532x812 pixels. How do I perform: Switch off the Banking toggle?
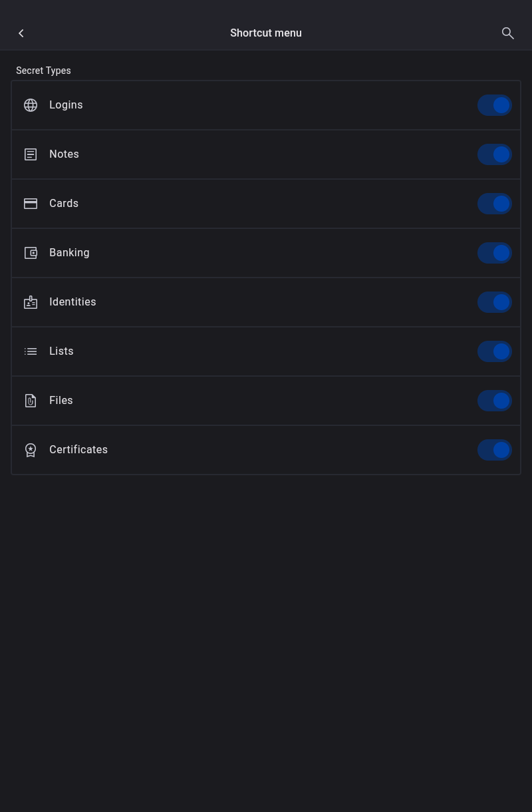pyautogui.click(x=494, y=253)
